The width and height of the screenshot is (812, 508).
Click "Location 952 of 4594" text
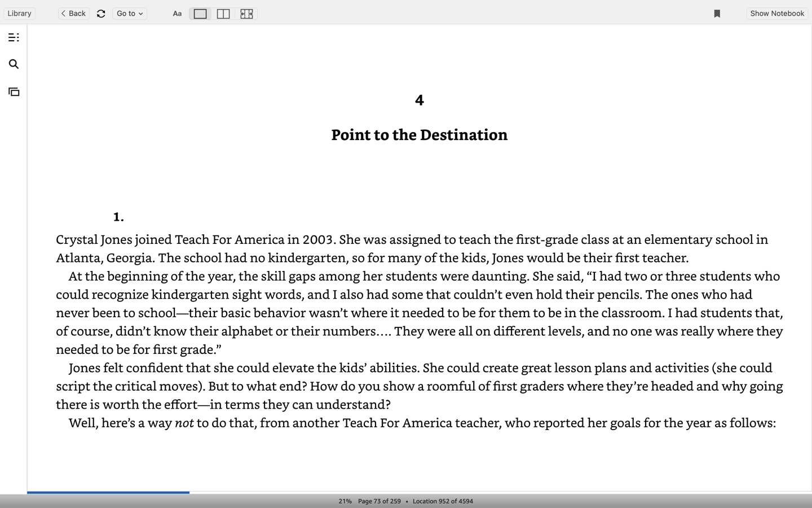click(x=443, y=501)
